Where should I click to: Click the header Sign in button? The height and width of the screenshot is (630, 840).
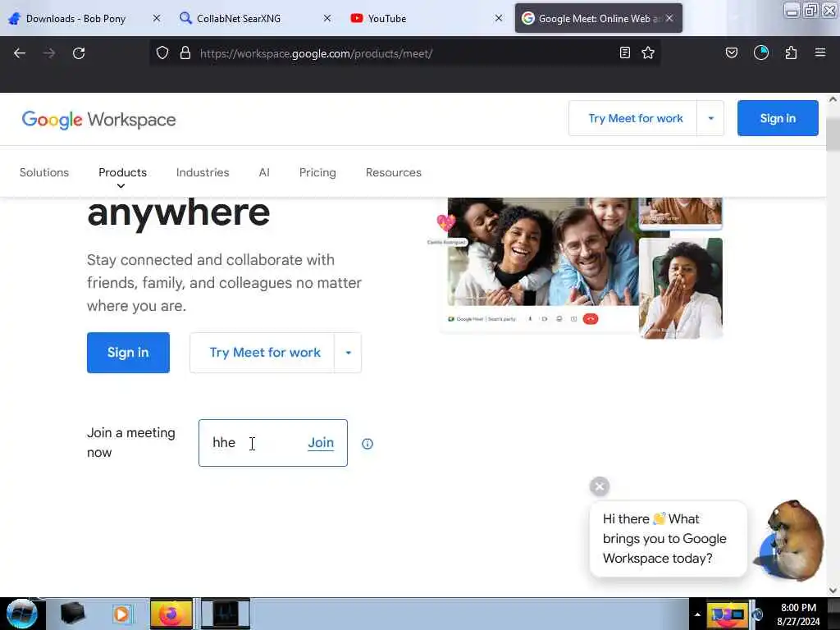click(778, 118)
